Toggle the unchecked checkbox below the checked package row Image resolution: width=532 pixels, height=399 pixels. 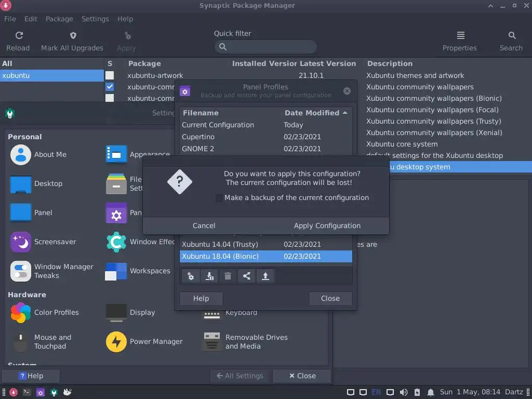coord(110,98)
